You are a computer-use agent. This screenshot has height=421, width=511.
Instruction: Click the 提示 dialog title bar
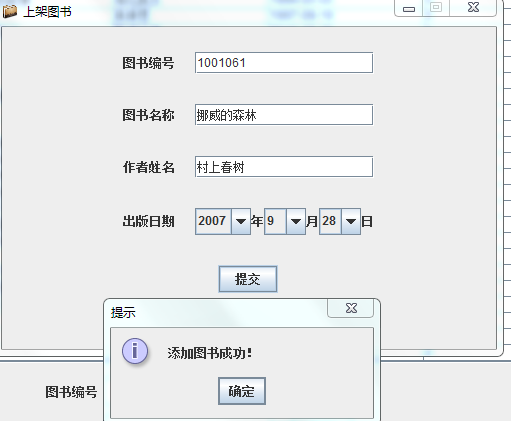[217, 312]
